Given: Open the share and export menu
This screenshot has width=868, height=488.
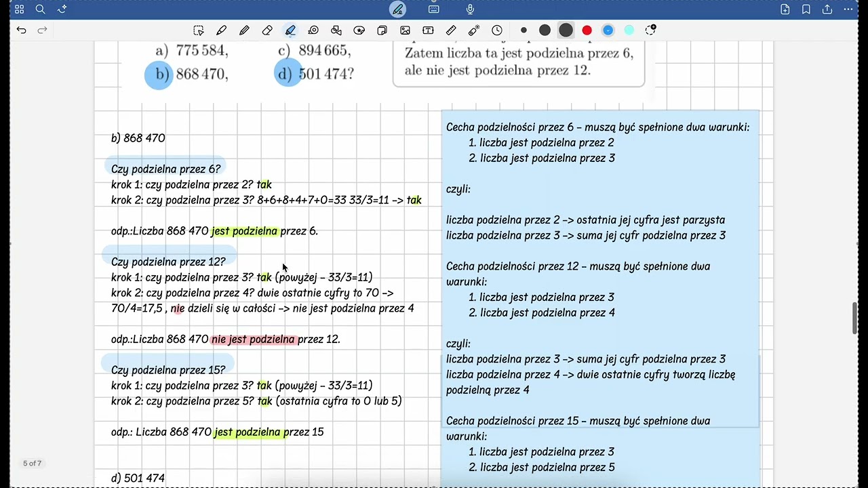Looking at the screenshot, I should tap(827, 9).
